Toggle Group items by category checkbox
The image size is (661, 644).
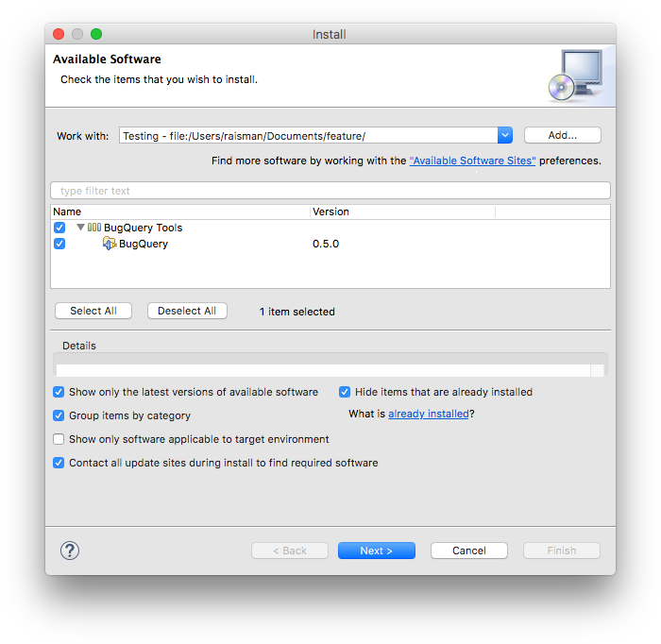59,415
